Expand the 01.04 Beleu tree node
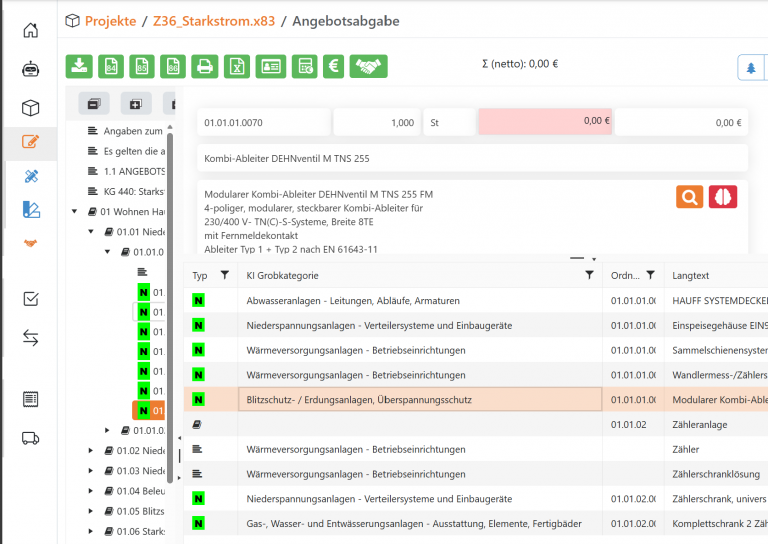The height and width of the screenshot is (544, 768). click(x=92, y=491)
